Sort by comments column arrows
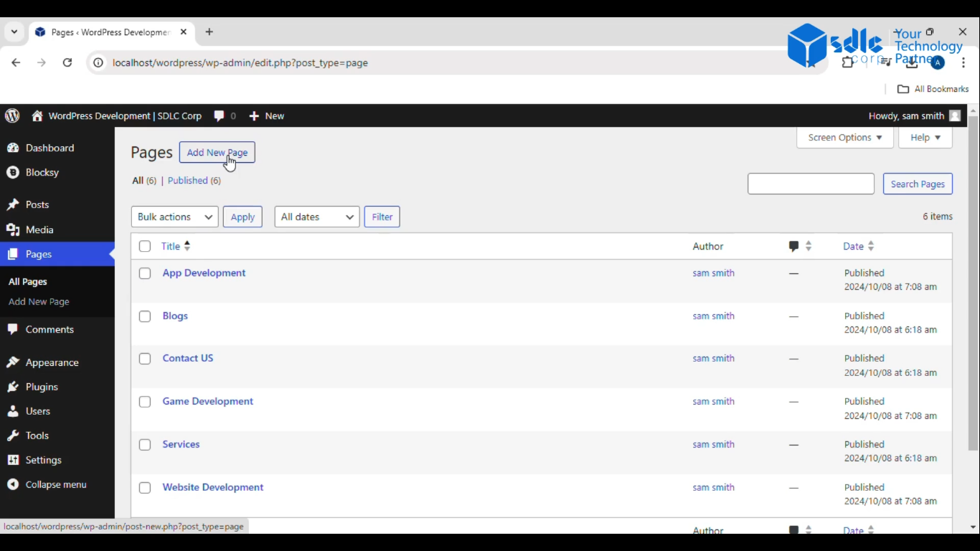 [x=809, y=246]
